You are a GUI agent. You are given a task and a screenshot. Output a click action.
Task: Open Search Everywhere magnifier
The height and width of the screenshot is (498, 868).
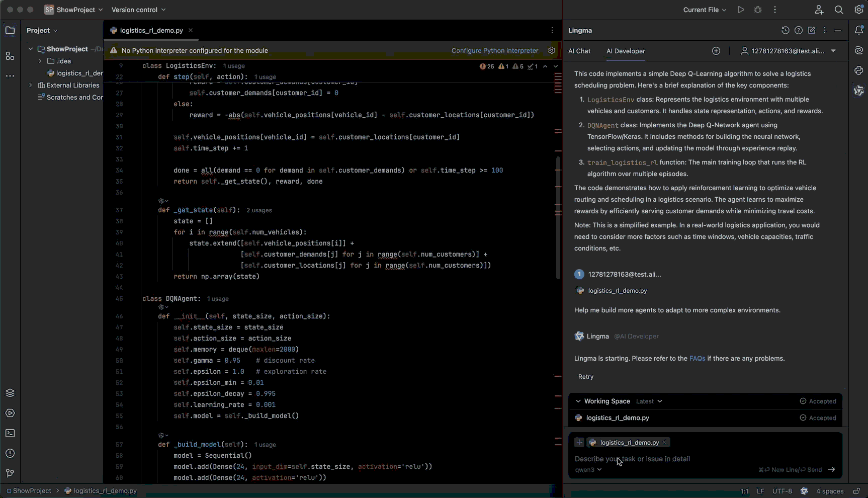coord(839,10)
